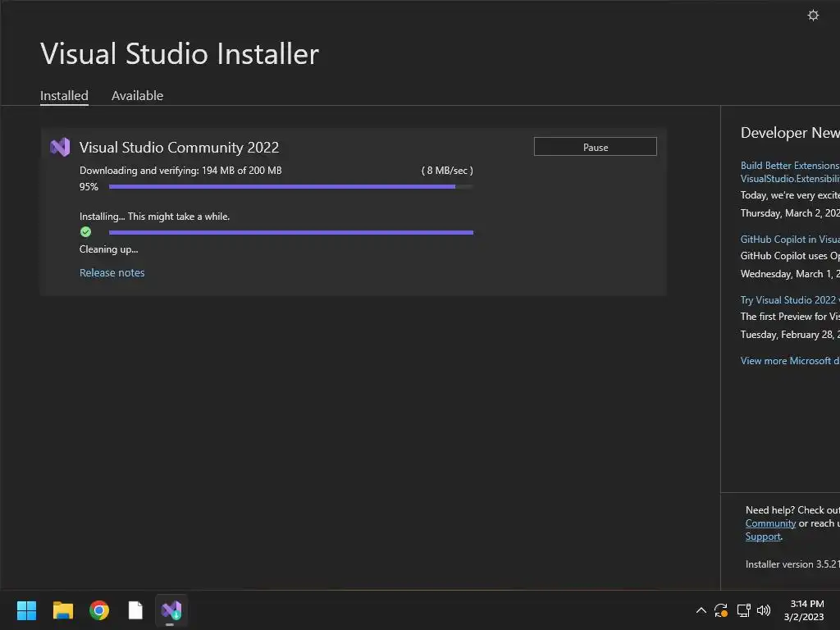Launch Google Chrome from the taskbar
This screenshot has width=840, height=630.
(x=99, y=610)
